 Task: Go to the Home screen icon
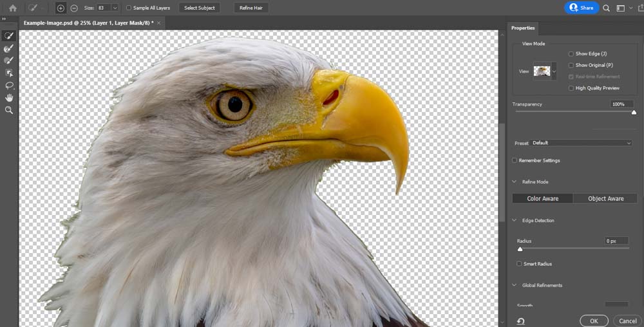(12, 8)
